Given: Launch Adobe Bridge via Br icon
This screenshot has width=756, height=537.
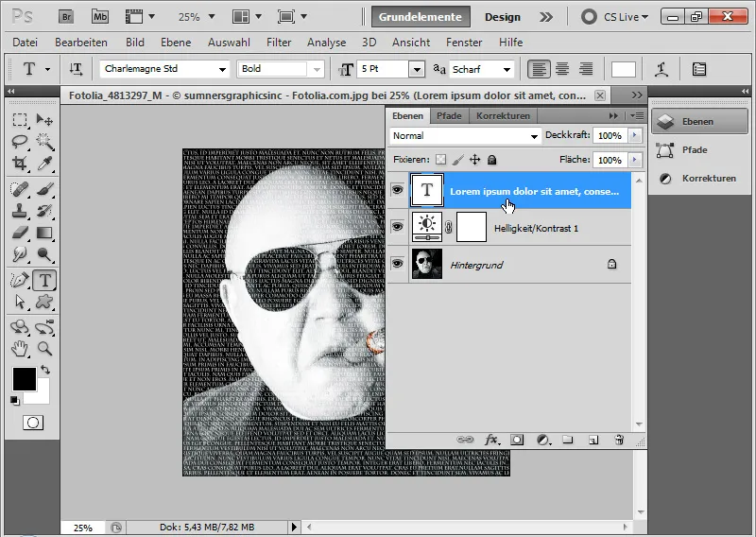Looking at the screenshot, I should tap(66, 17).
